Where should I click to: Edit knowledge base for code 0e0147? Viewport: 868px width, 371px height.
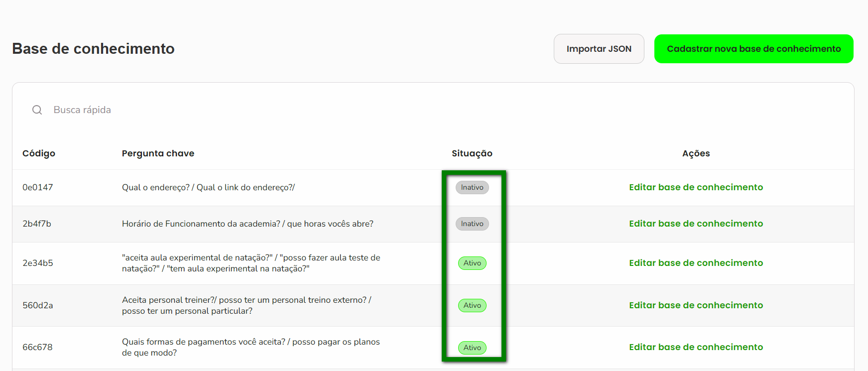point(696,187)
